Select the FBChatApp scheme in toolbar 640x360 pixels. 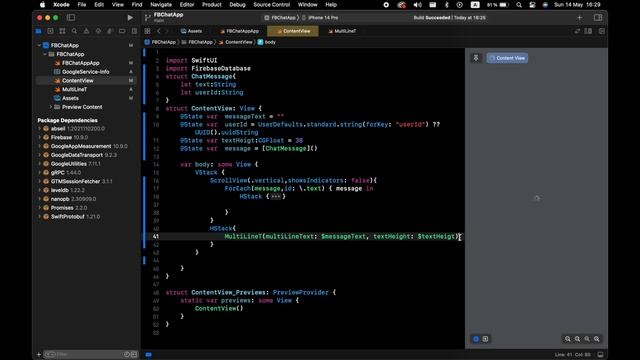coord(280,18)
